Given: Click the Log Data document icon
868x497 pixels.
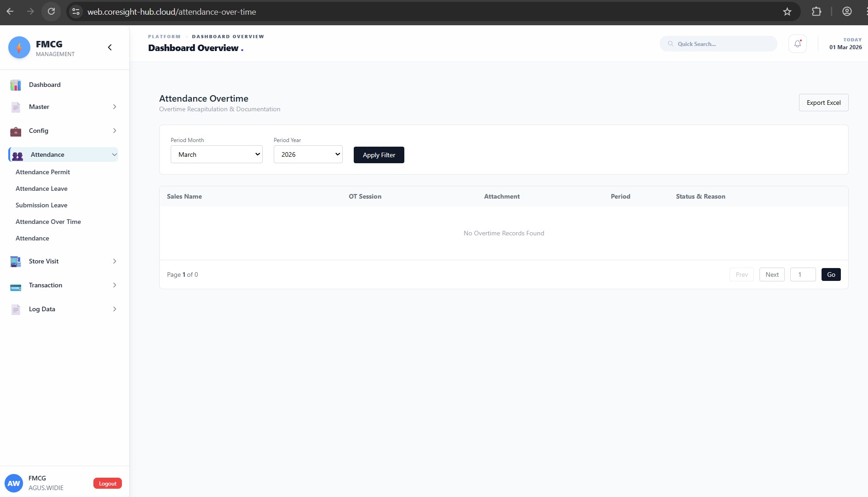Looking at the screenshot, I should tap(16, 309).
